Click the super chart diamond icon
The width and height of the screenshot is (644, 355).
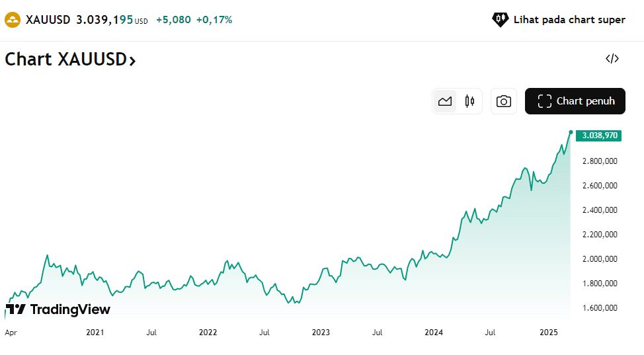pos(500,20)
